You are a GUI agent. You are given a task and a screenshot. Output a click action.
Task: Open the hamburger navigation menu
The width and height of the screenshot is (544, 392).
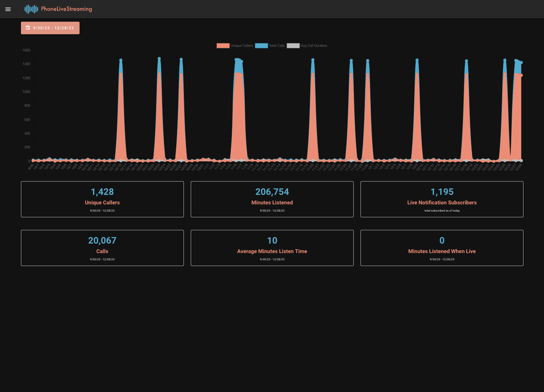(x=8, y=9)
